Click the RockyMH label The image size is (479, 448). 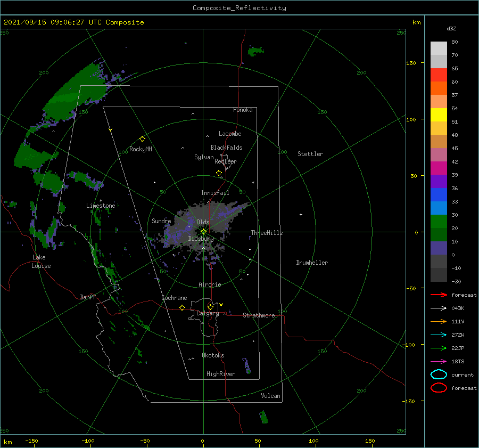point(141,149)
